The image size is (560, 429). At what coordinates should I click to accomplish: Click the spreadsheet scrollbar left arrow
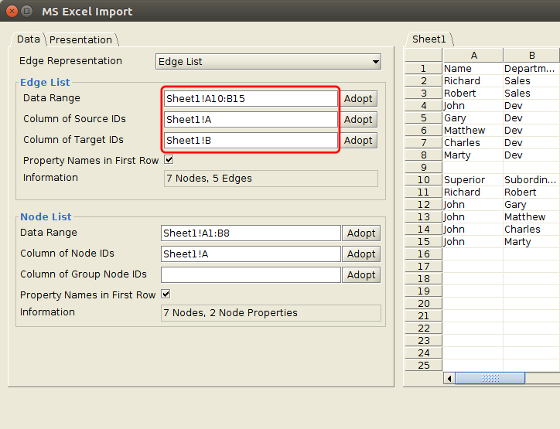pyautogui.click(x=449, y=378)
